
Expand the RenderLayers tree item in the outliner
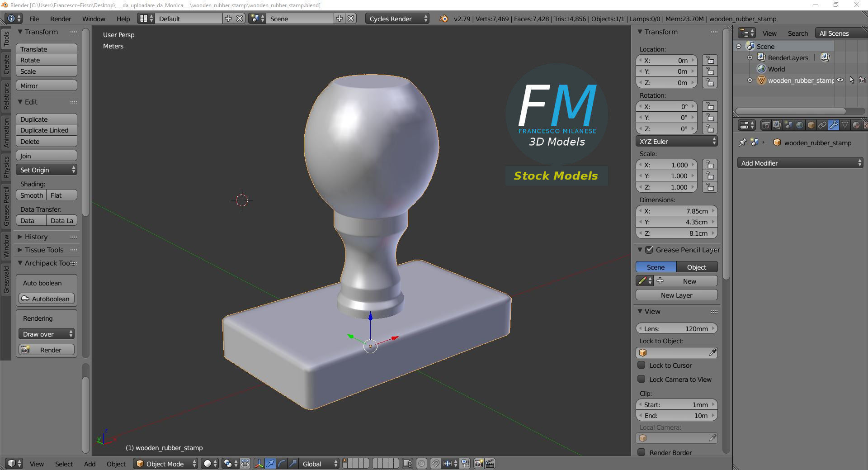click(x=750, y=57)
